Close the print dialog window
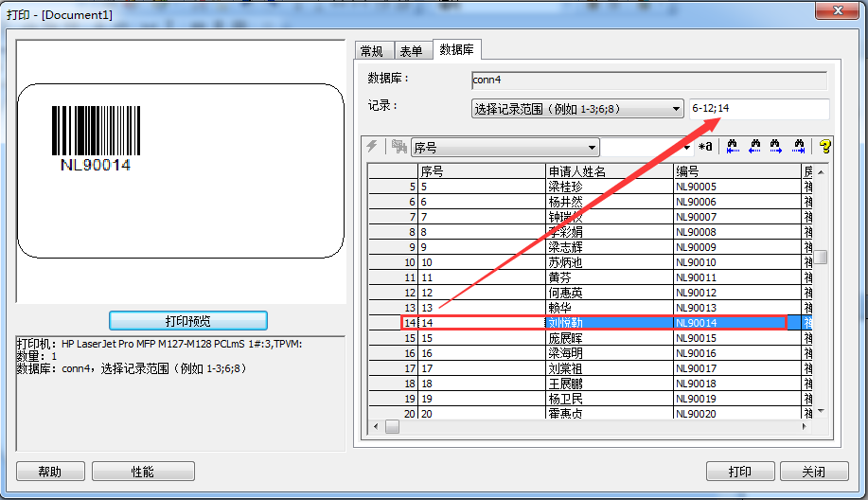This screenshot has width=868, height=500. [838, 10]
